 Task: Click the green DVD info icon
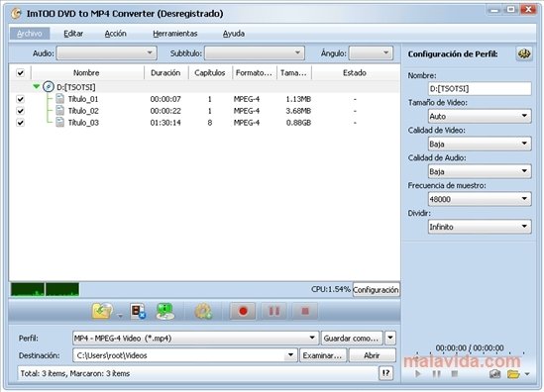(165, 311)
